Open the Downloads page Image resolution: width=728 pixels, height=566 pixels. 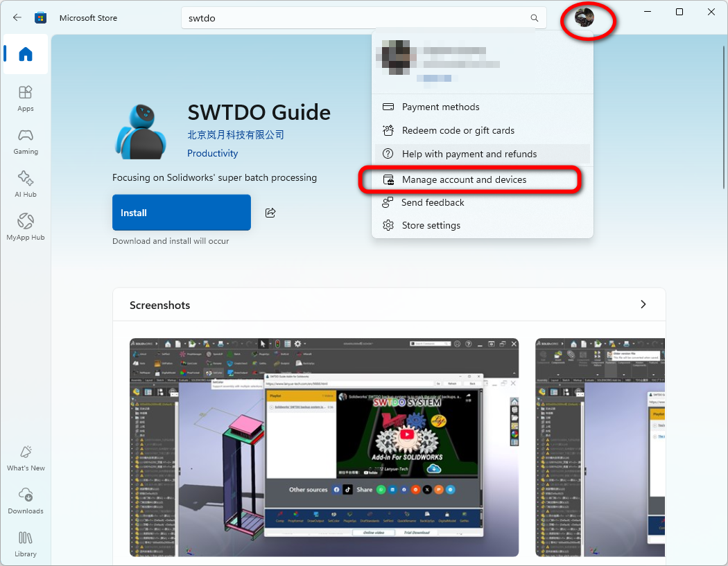coord(26,501)
